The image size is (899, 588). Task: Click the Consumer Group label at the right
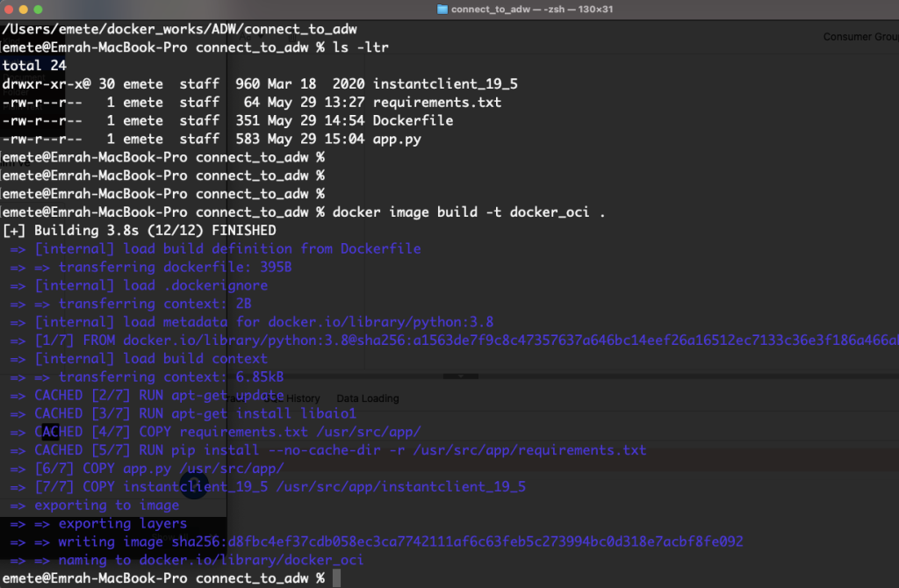[860, 37]
